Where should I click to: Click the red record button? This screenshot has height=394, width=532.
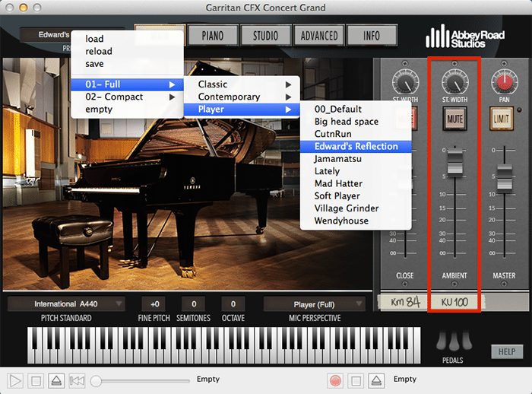click(x=335, y=381)
